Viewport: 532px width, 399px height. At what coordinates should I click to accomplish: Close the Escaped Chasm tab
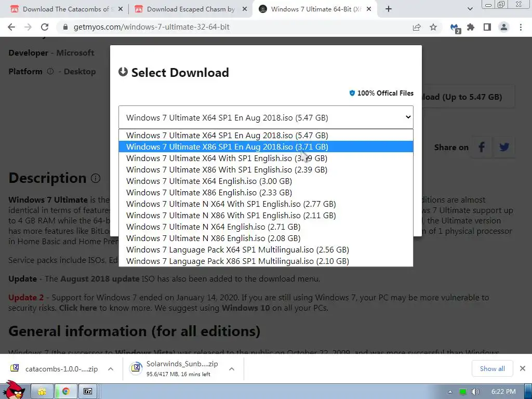(x=244, y=9)
